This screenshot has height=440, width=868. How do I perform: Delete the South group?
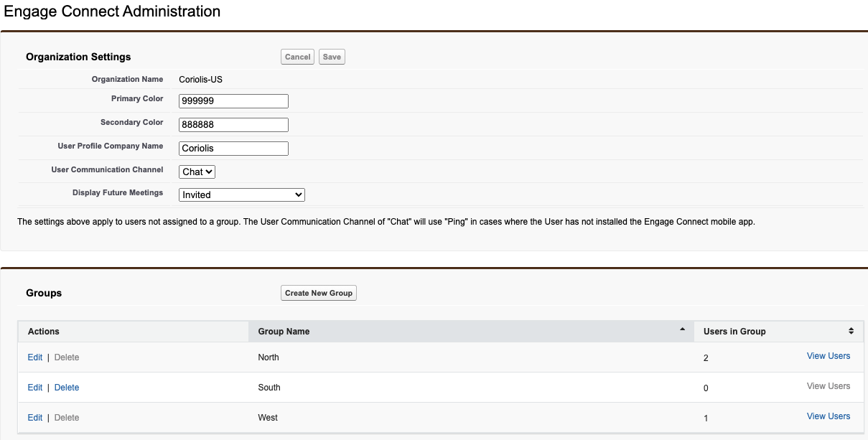pyautogui.click(x=67, y=388)
